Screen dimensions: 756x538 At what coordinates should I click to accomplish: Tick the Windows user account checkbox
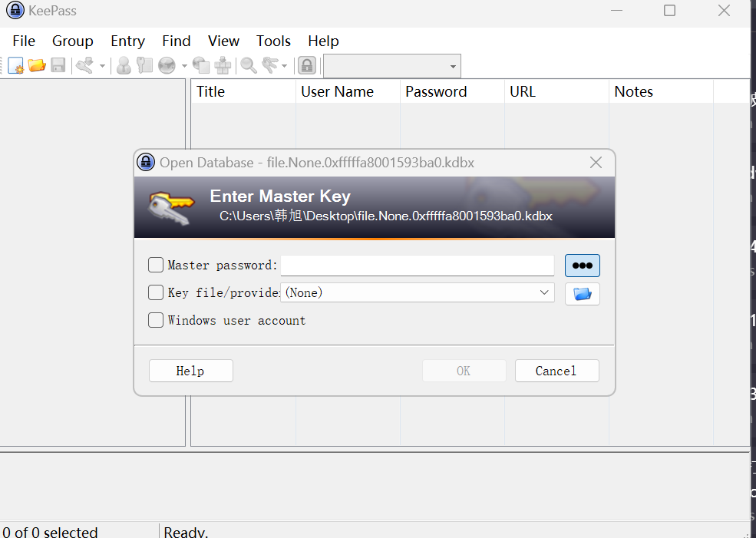(156, 320)
